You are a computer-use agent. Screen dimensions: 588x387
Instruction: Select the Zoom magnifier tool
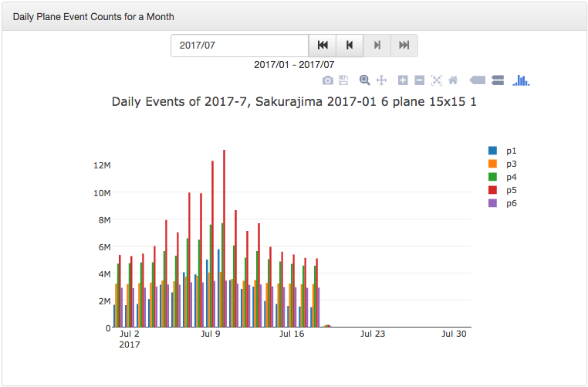[x=364, y=80]
